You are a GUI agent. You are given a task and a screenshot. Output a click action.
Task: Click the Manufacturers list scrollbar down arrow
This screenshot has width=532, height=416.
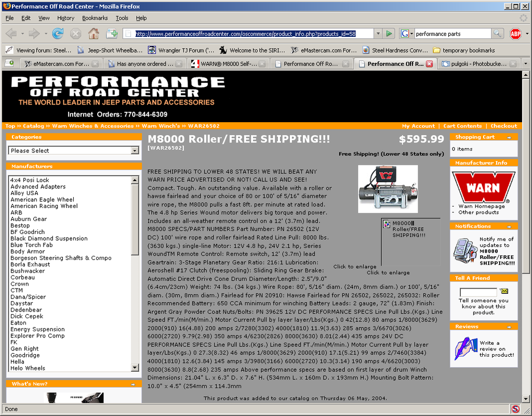(x=135, y=369)
